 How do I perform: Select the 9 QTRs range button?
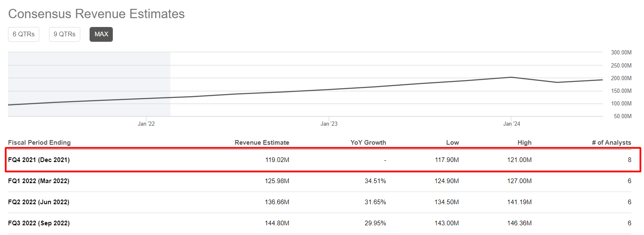point(65,34)
